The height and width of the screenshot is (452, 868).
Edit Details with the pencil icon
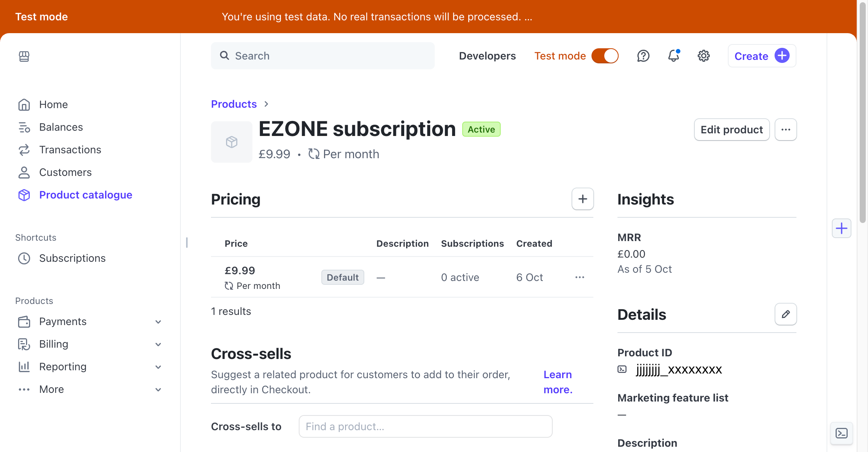[785, 314]
